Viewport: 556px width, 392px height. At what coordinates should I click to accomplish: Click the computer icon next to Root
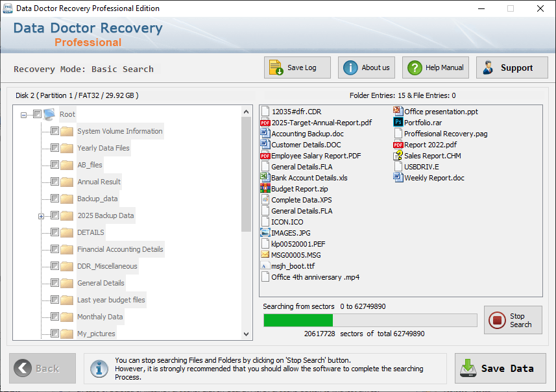[x=50, y=114]
